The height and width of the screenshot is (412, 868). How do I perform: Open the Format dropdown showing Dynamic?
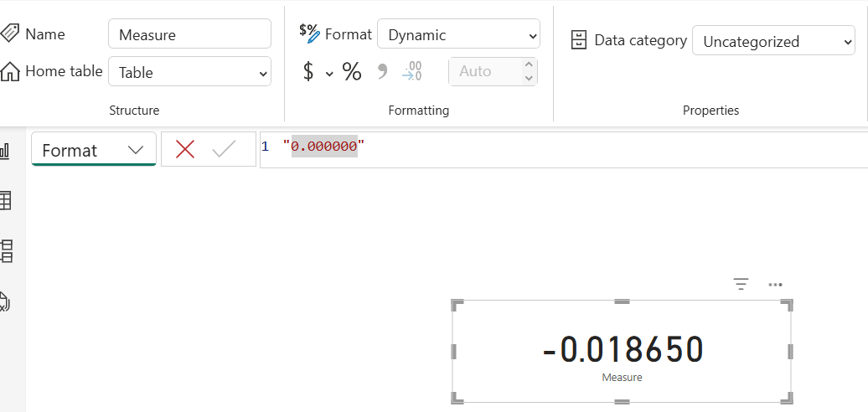coord(458,34)
